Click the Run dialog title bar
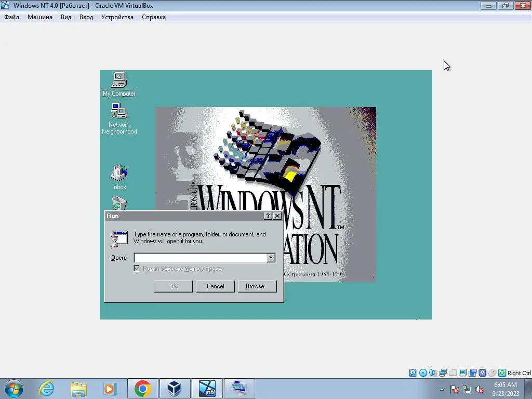 183,216
